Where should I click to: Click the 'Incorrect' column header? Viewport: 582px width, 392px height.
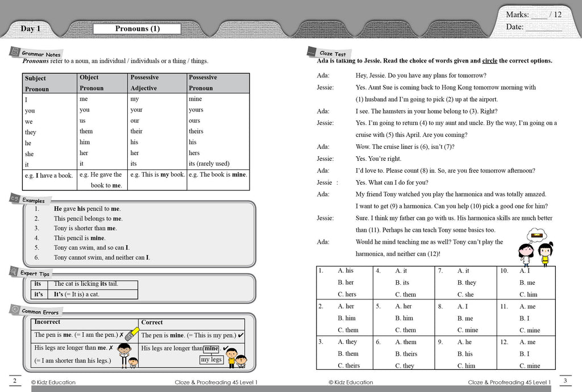[47, 322]
